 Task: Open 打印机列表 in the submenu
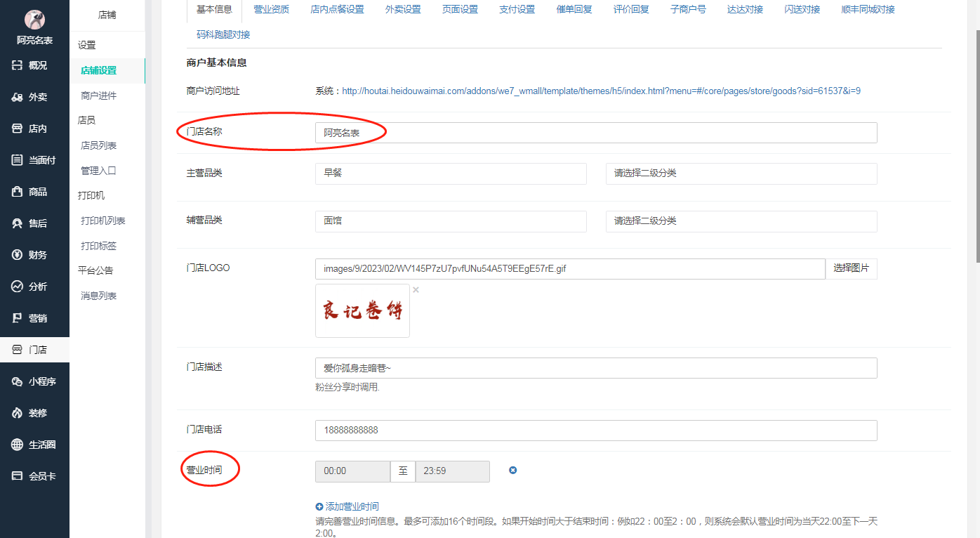tap(103, 221)
